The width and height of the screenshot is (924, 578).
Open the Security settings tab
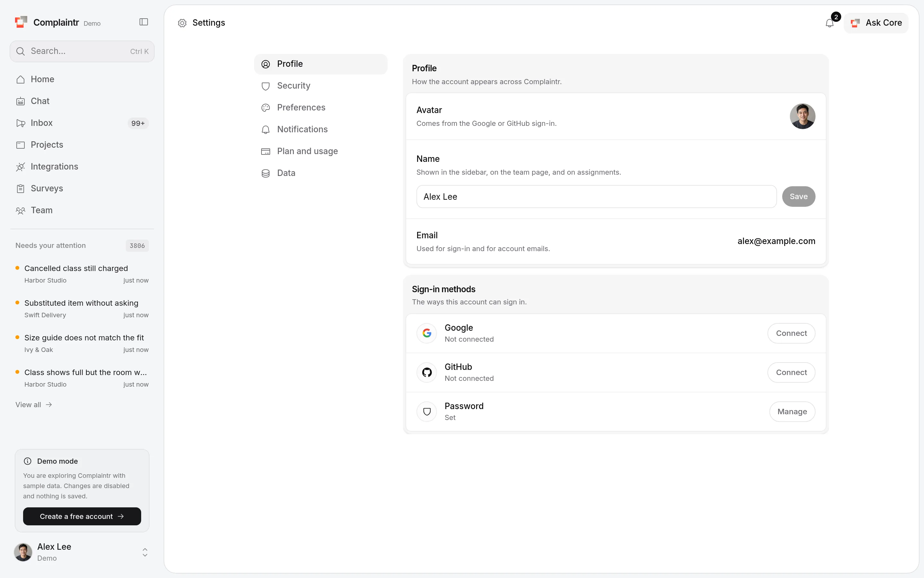click(x=321, y=86)
